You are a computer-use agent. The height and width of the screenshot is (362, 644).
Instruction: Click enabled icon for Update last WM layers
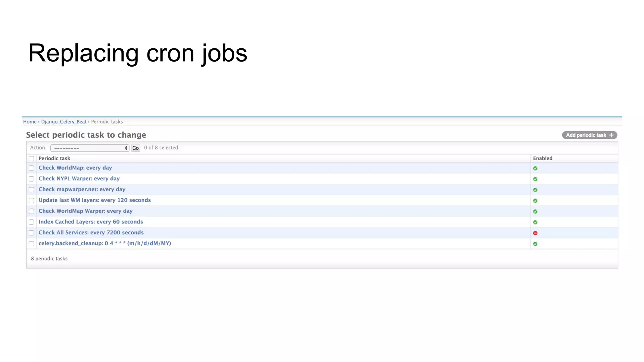point(535,201)
